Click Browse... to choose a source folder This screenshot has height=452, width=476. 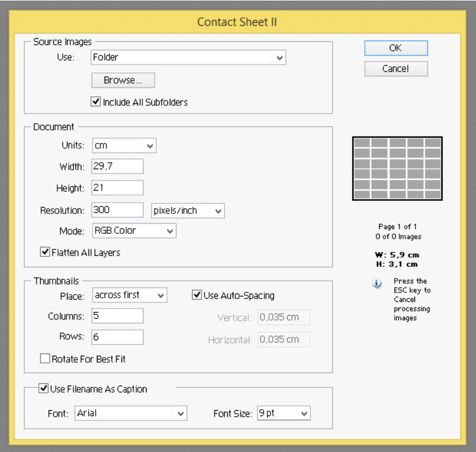click(x=123, y=80)
